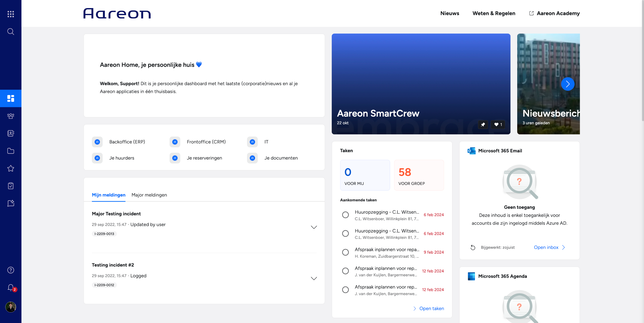Open the app launcher grid icon
This screenshot has height=323, width=644.
11,14
